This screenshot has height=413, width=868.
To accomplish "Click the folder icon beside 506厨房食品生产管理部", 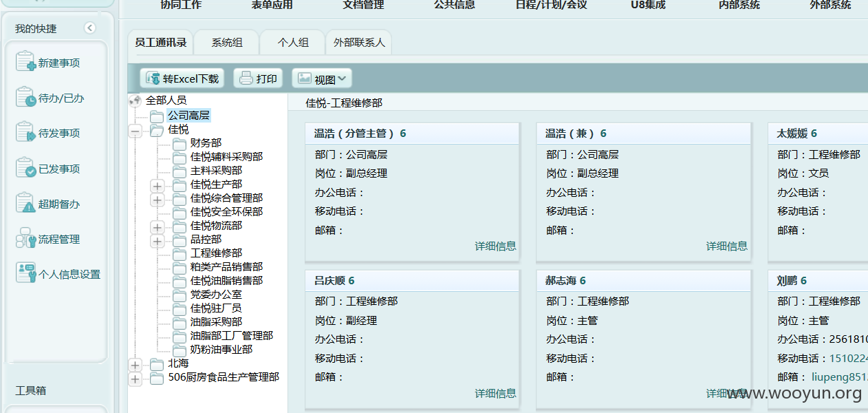I will coord(157,377).
